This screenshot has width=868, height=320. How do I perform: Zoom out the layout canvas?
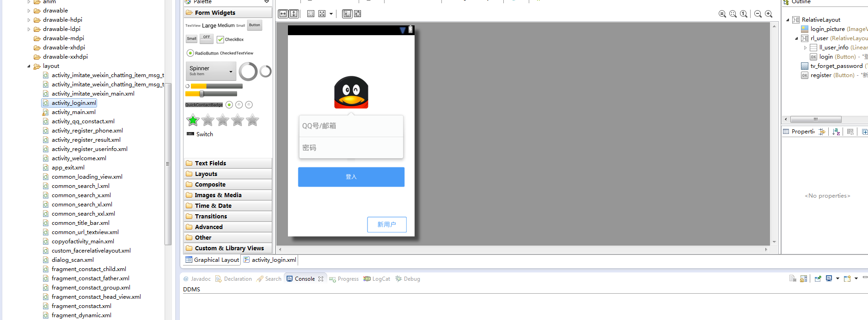(x=758, y=14)
